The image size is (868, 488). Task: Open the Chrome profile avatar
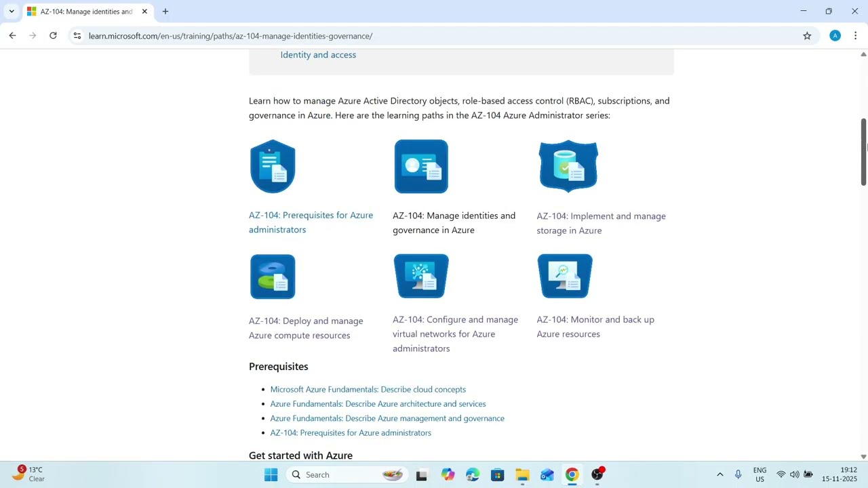coord(835,36)
